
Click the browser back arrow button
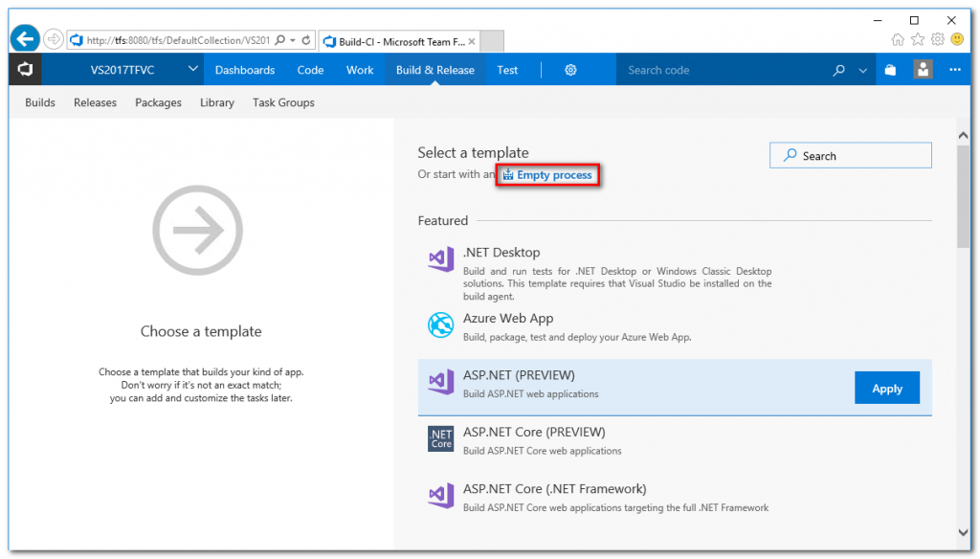(25, 39)
